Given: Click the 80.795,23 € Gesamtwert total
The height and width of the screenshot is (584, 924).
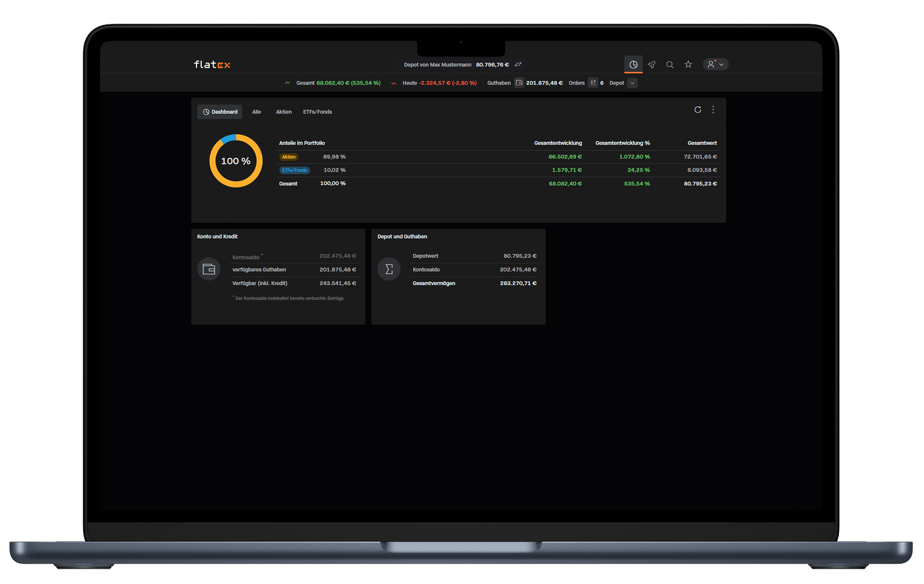Looking at the screenshot, I should (x=701, y=184).
